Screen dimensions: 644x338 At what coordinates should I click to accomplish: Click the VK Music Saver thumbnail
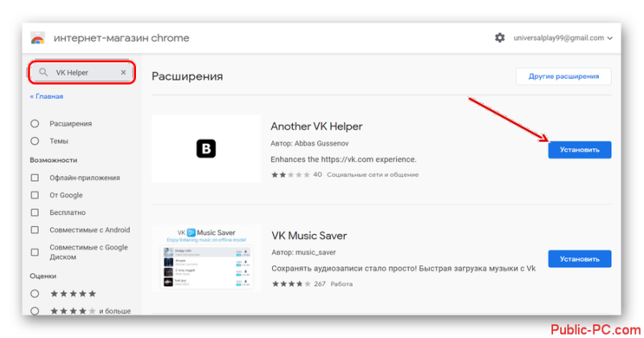tap(206, 258)
